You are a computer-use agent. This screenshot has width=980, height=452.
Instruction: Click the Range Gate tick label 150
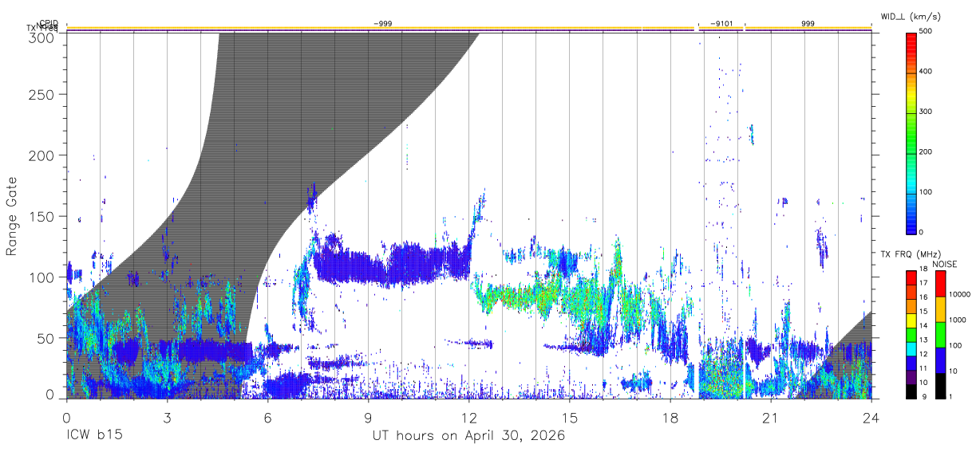point(40,216)
